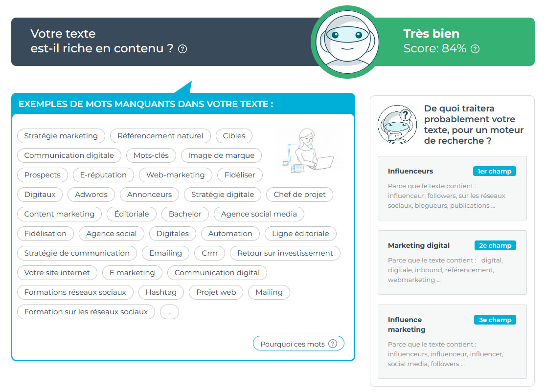Screen dimensions: 546x392
Task: Click the help icon next to Score: 84%
Action: pos(475,49)
